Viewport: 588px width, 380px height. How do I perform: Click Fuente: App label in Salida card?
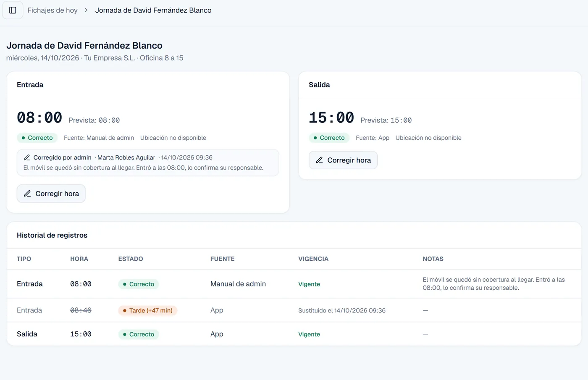tap(373, 138)
